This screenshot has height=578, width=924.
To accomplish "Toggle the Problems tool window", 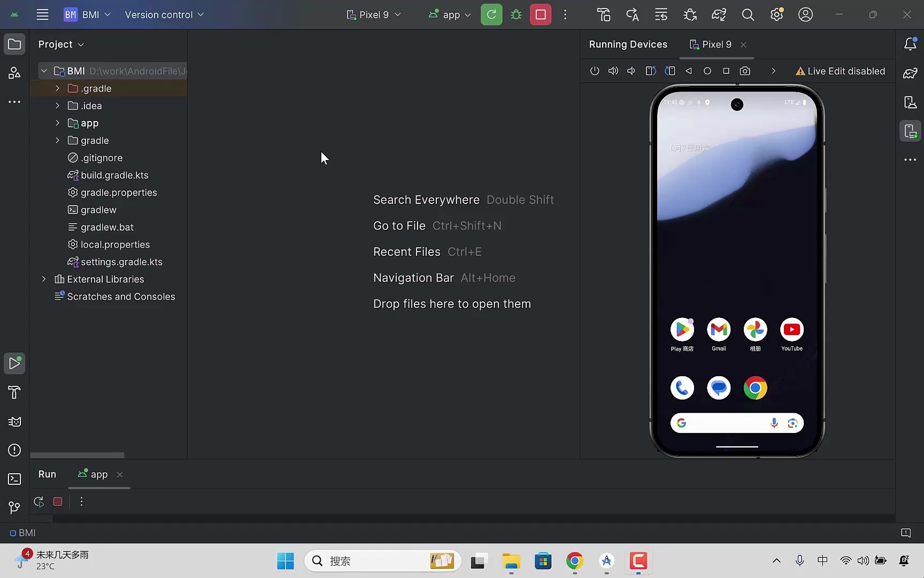I will pyautogui.click(x=14, y=450).
